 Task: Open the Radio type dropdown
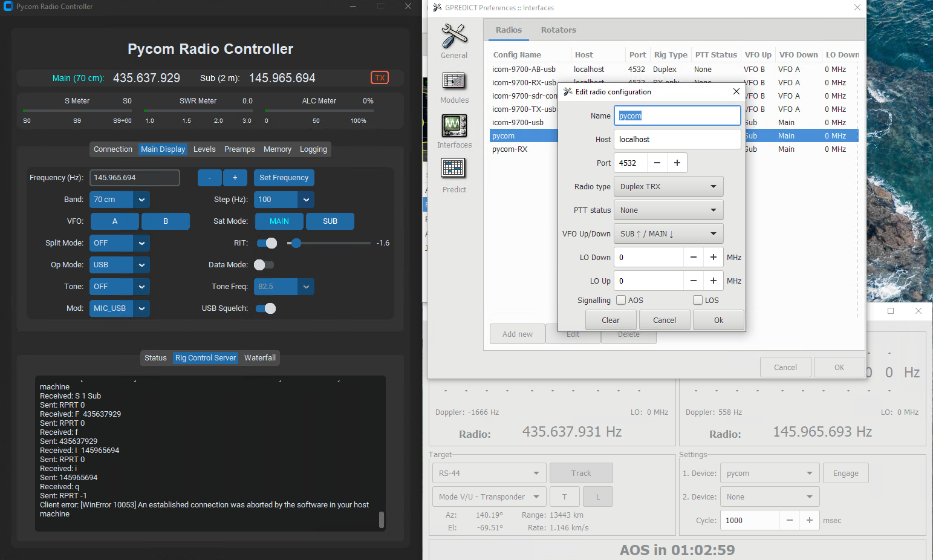coord(668,186)
